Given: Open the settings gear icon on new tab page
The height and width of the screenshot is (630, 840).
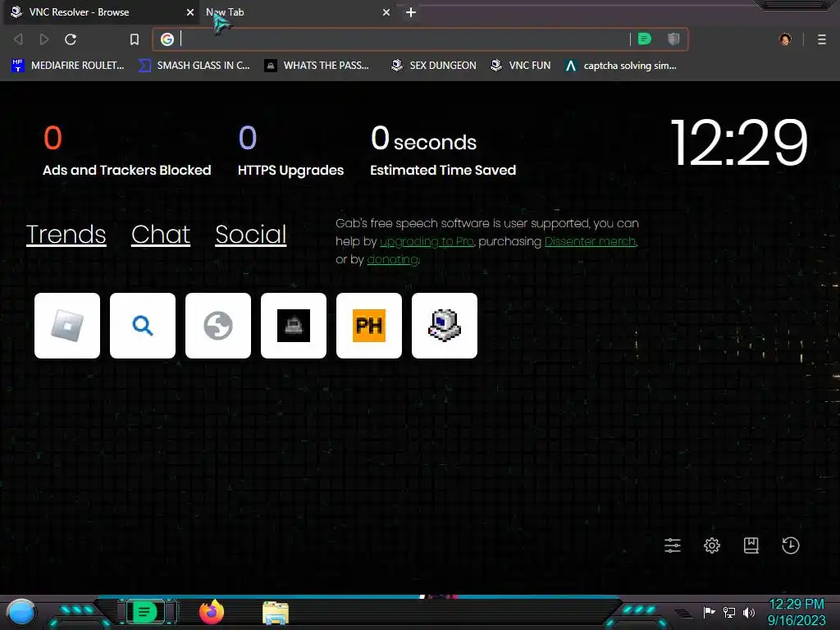Looking at the screenshot, I should 712,546.
